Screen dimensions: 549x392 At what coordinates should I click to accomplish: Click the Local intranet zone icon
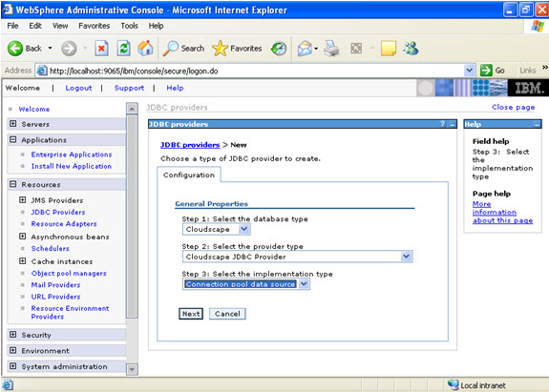coord(454,384)
